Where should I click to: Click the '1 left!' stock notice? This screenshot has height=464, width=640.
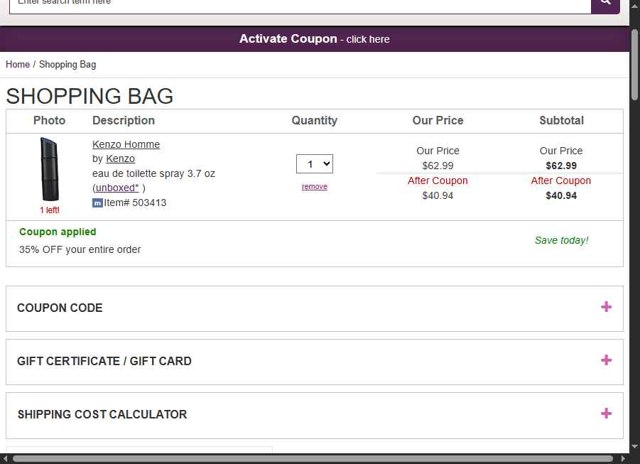(x=49, y=210)
